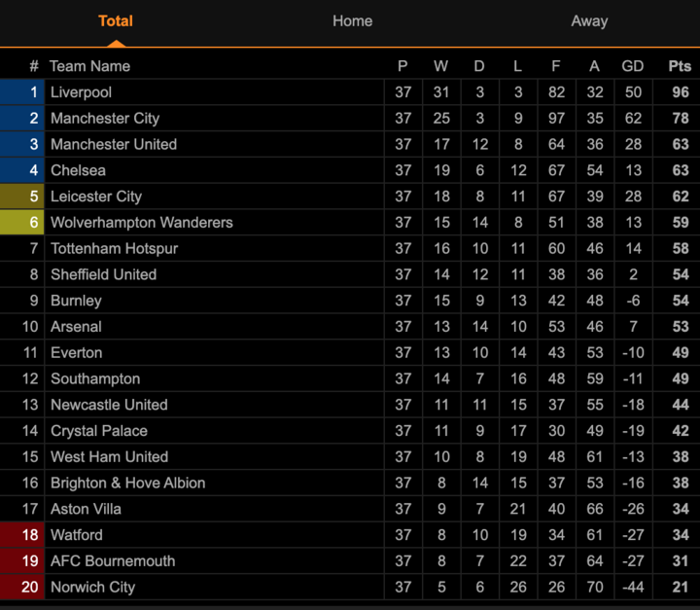Open Brighton & Hove Albion link

pos(128,483)
